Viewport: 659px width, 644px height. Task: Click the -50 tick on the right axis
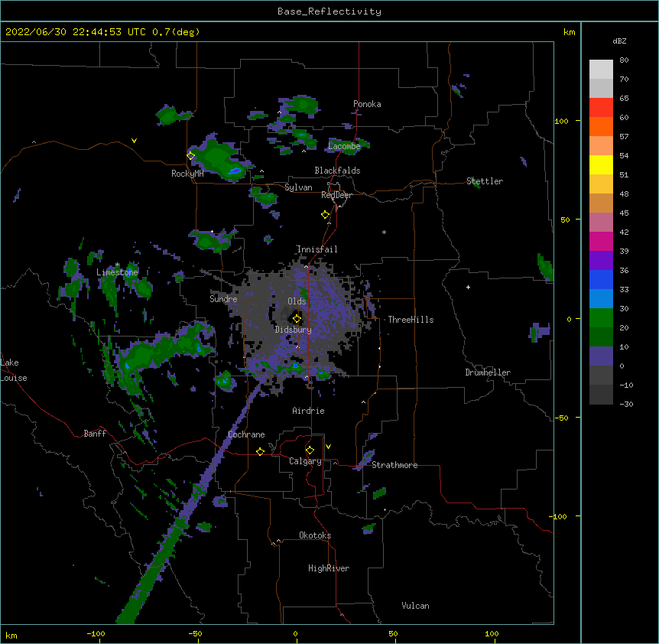(561, 418)
